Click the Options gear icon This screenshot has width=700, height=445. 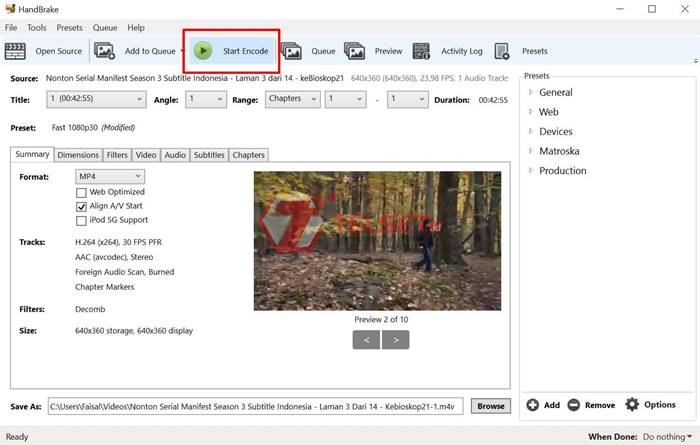click(x=632, y=405)
